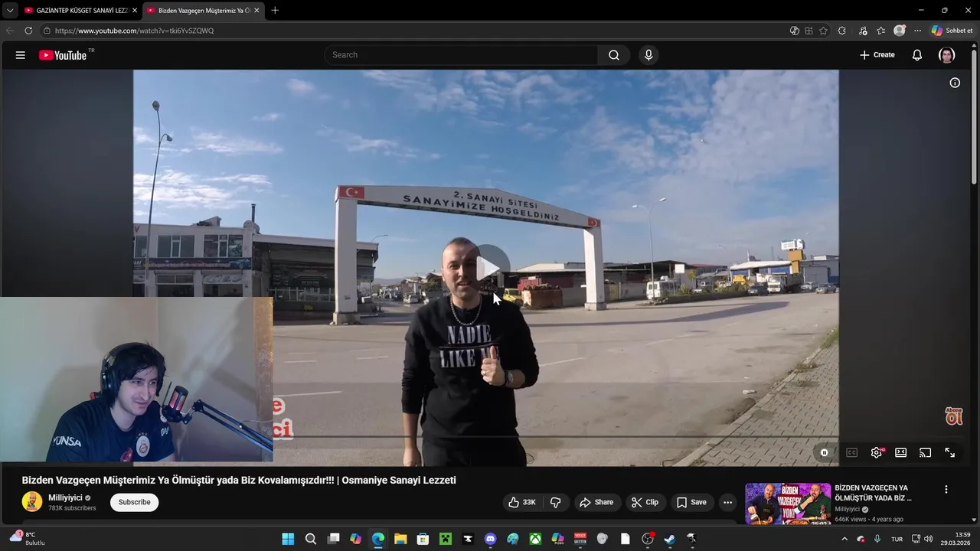Open options menu for the suggested video

(x=946, y=490)
